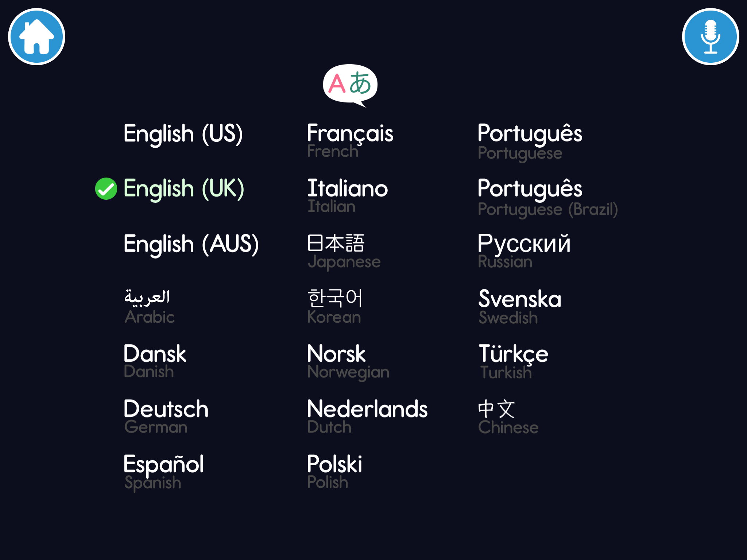
Task: Tap the language translation speech bubble icon
Action: coord(350,85)
